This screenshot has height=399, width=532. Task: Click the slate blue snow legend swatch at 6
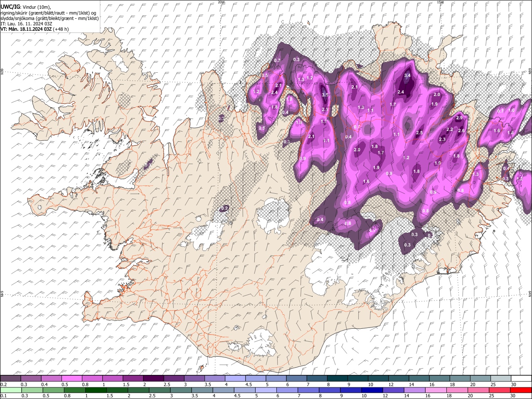coord(296,378)
